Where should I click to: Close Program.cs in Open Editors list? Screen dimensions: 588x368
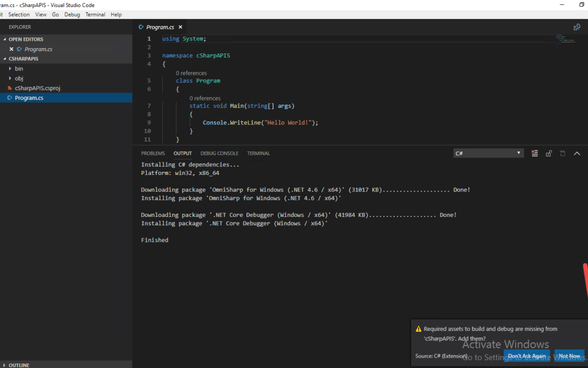coord(11,49)
